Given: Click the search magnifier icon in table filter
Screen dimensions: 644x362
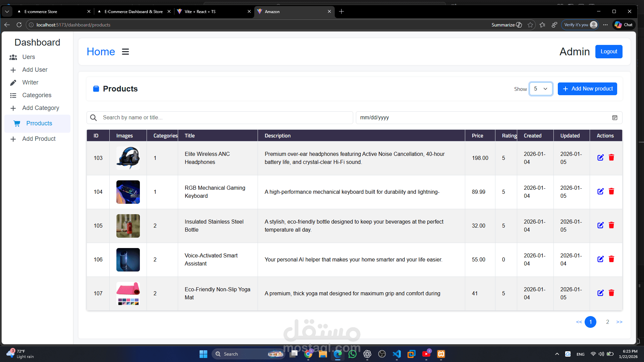Looking at the screenshot, I should tap(94, 118).
